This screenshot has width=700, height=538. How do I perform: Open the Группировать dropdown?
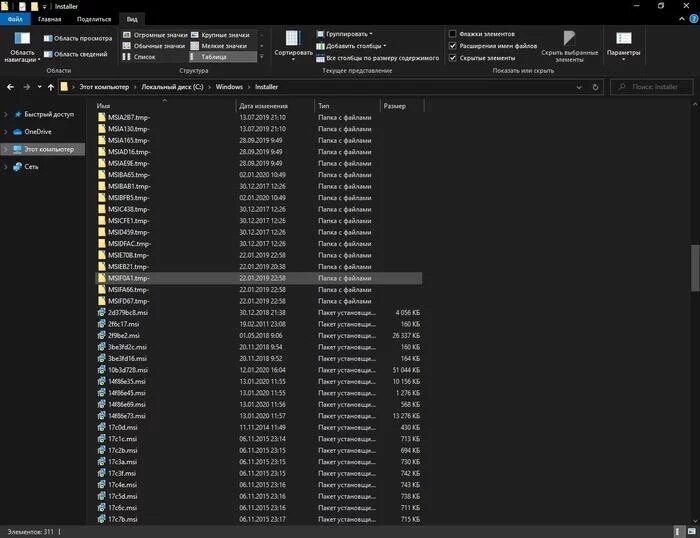click(345, 34)
